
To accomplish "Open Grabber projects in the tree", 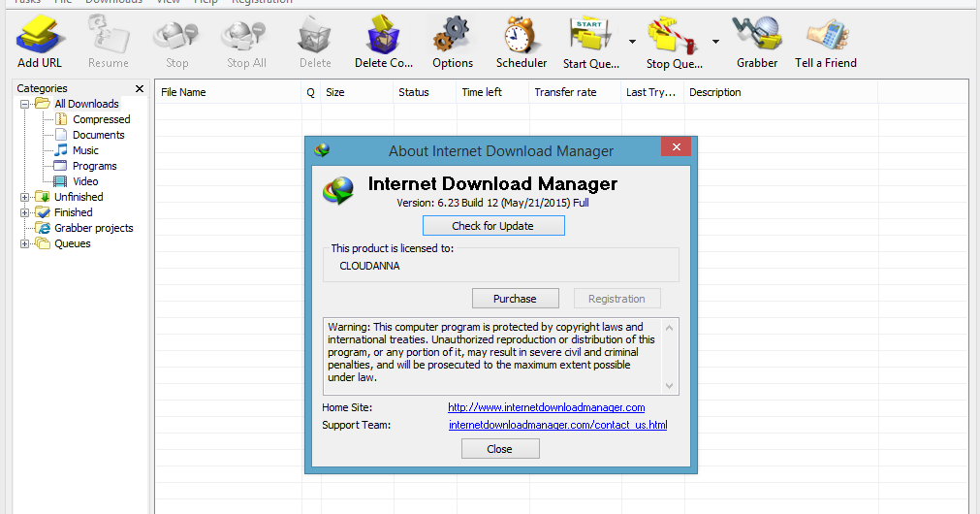I will pos(94,228).
